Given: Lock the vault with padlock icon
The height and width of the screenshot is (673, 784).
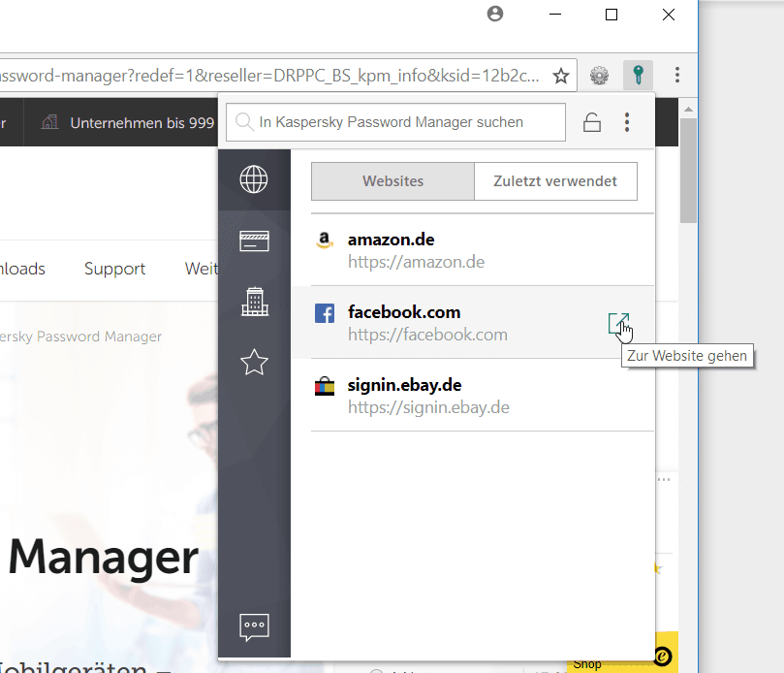Looking at the screenshot, I should click(591, 122).
